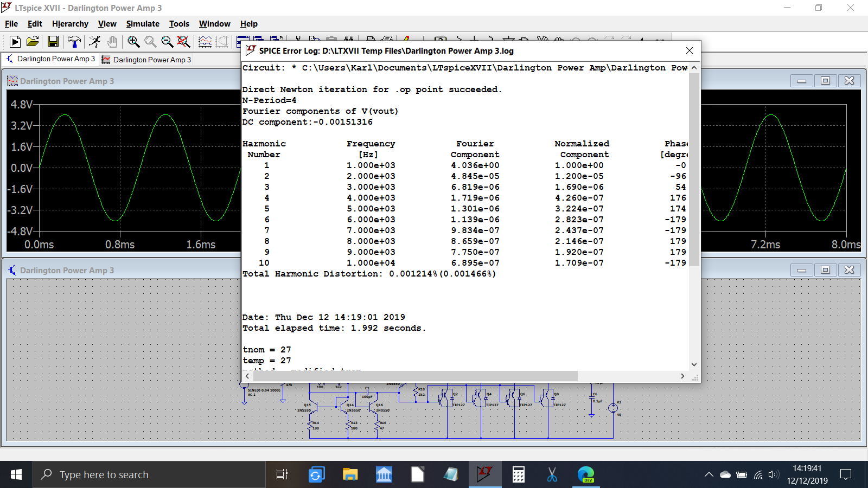Viewport: 868px width, 488px height.
Task: Open the OneDrive cloud tray icon
Action: click(725, 474)
